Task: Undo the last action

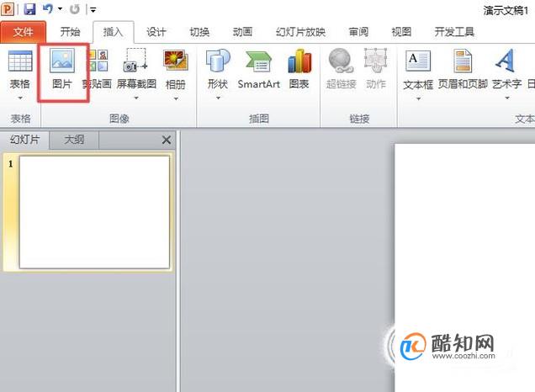Action: point(47,9)
